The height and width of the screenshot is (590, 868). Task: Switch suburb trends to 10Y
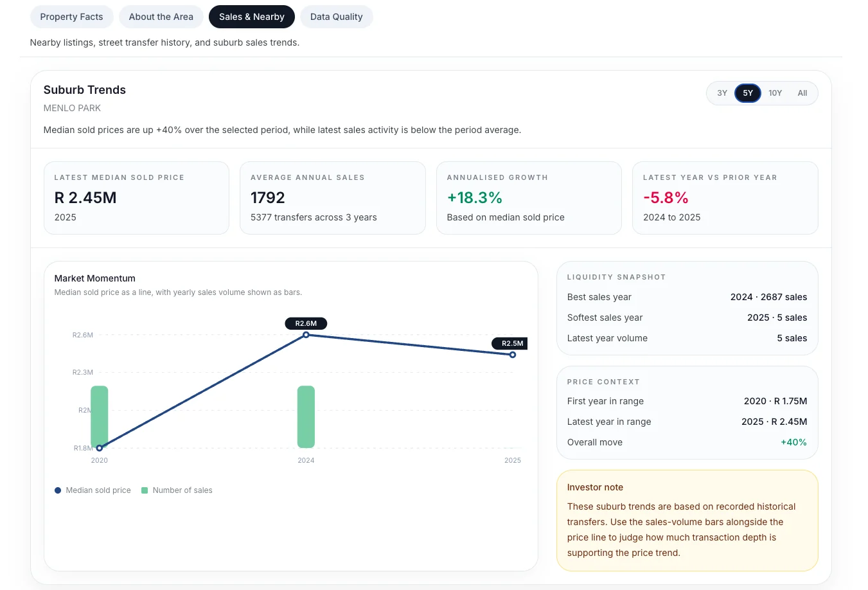(775, 93)
